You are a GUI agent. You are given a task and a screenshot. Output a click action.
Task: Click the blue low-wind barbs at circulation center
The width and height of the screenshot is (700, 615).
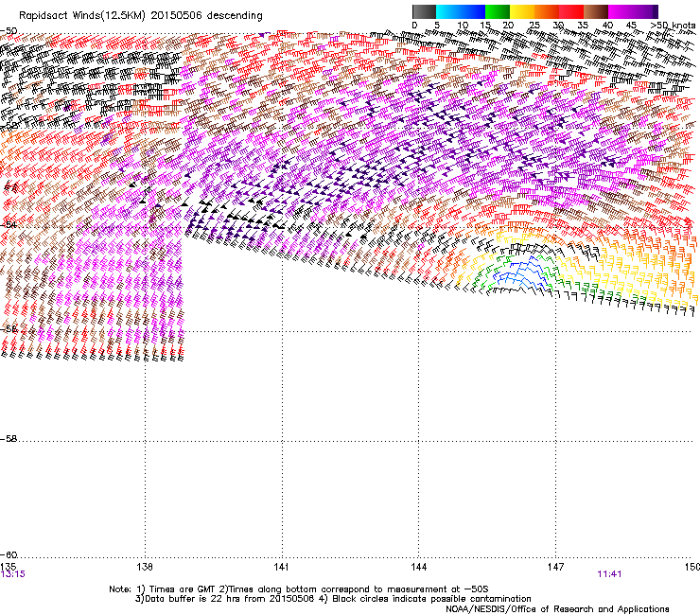[x=521, y=273]
